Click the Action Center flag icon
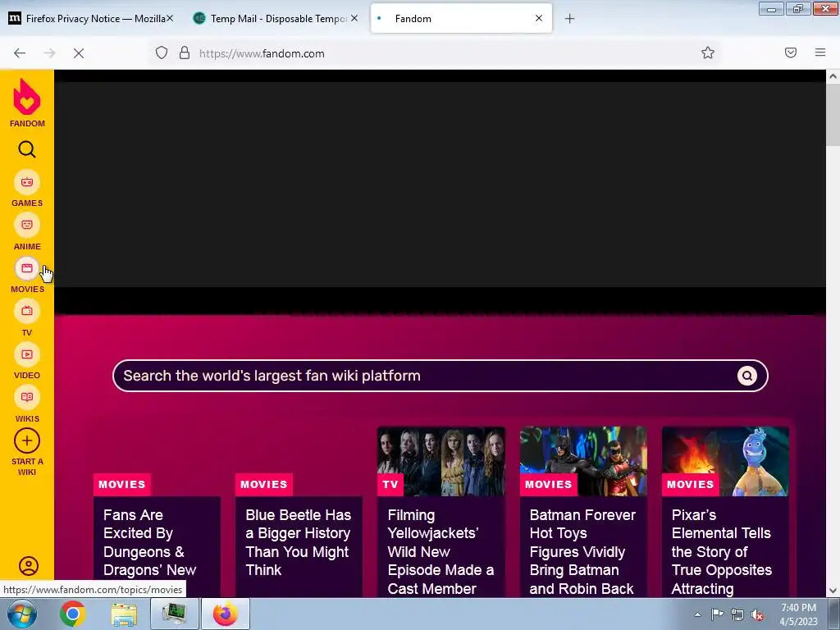The image size is (840, 630). (x=717, y=614)
